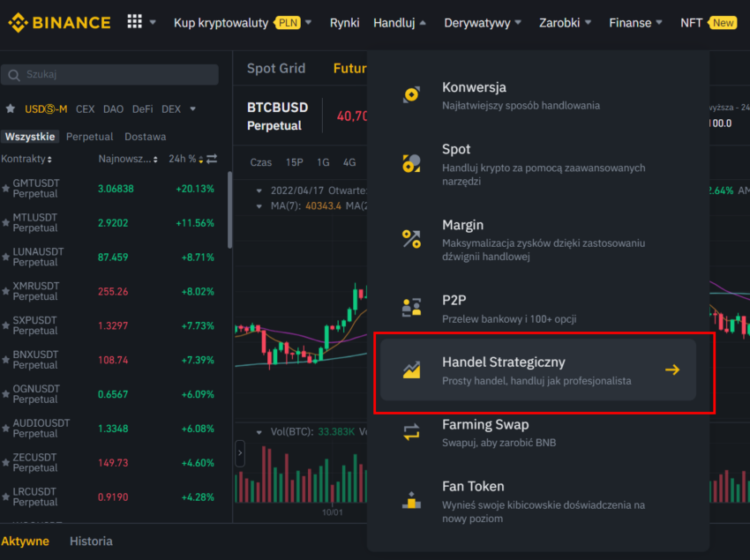Favorite MTLUSDT Perpetual with its star
The height and width of the screenshot is (560, 750).
coord(6,223)
